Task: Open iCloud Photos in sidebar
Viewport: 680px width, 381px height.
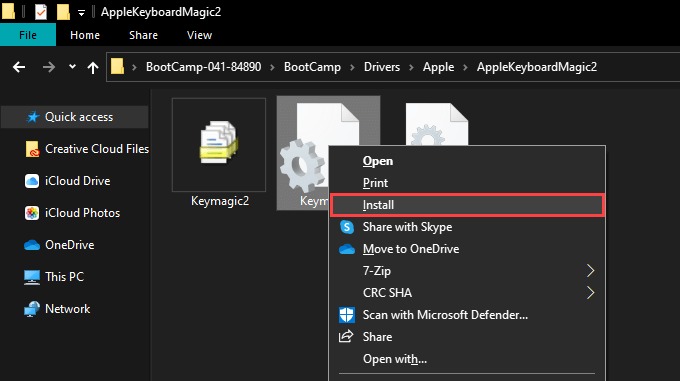Action: click(72, 213)
